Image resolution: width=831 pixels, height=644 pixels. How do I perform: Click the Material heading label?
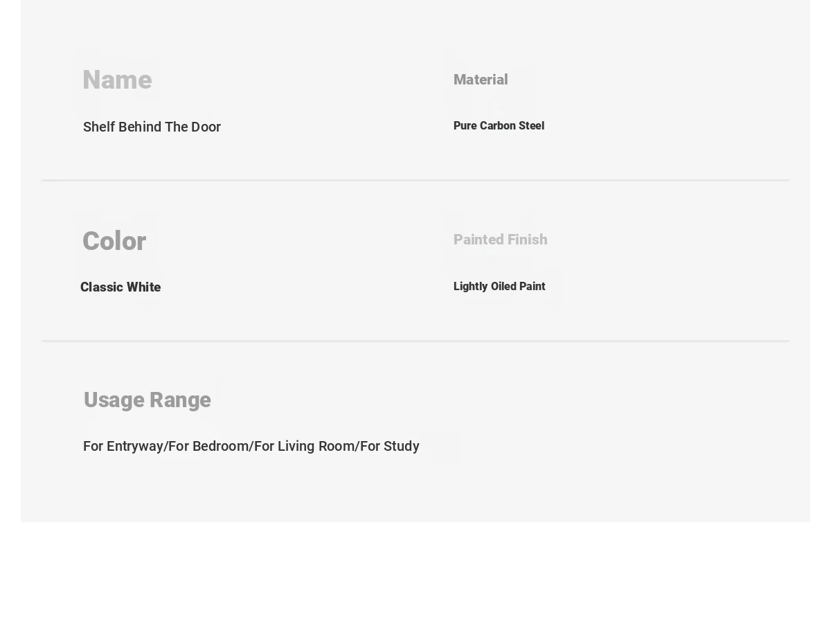[x=481, y=80]
